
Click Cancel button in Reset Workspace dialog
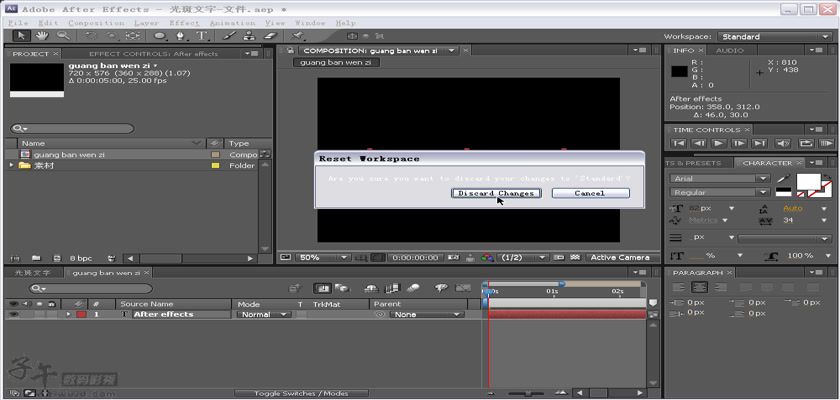[590, 193]
